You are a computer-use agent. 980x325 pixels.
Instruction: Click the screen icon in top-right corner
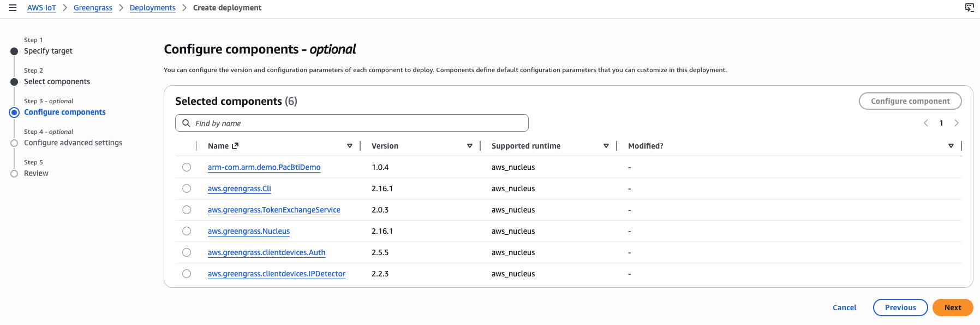click(x=969, y=8)
